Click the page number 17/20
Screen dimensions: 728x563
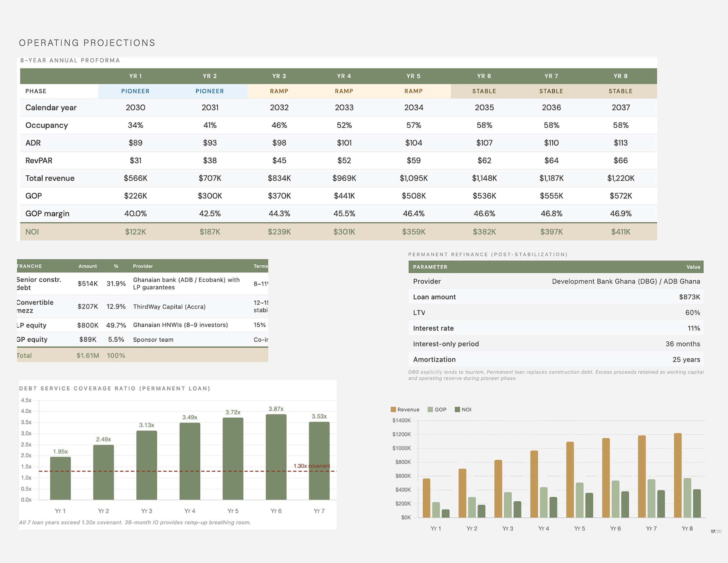coord(716,531)
